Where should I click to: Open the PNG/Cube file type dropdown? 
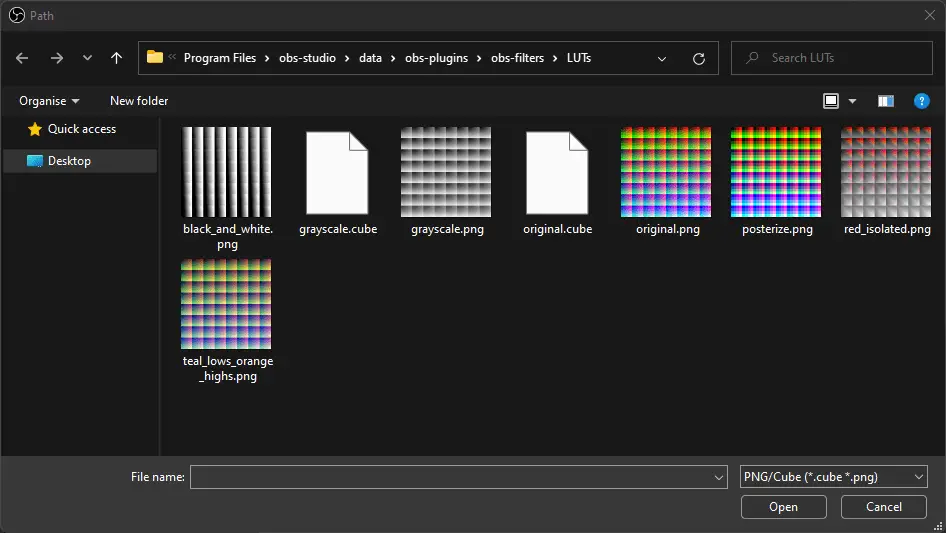[x=833, y=477]
